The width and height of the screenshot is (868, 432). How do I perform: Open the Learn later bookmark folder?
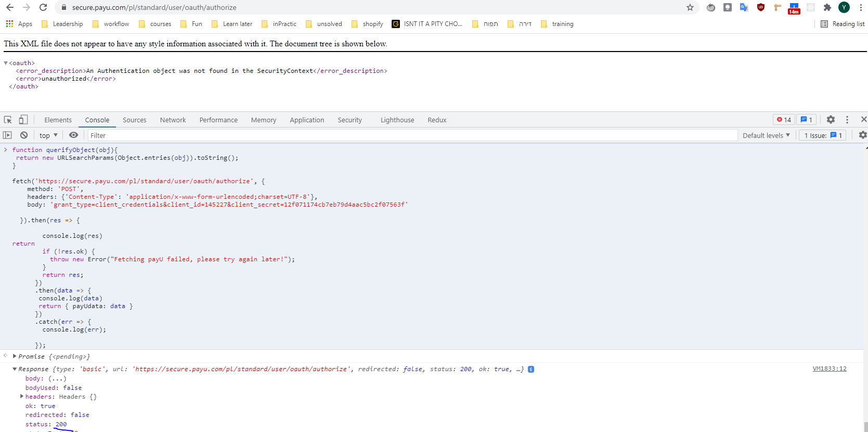click(232, 24)
